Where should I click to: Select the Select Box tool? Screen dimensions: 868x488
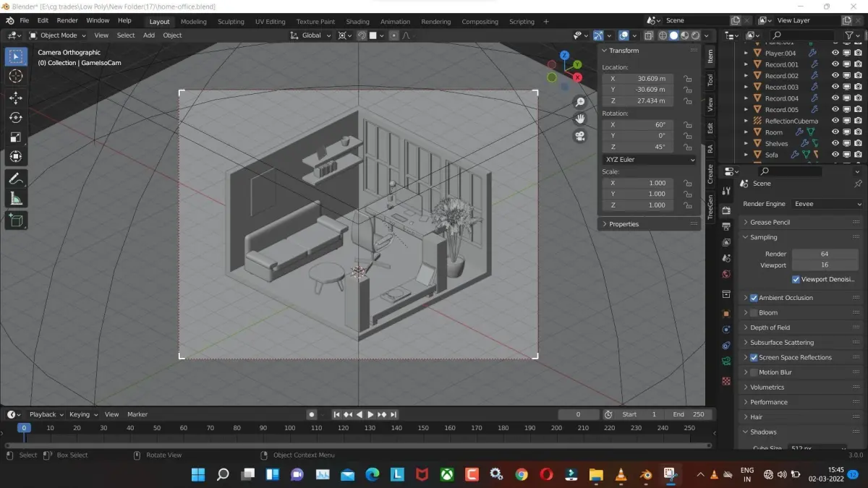pos(16,56)
